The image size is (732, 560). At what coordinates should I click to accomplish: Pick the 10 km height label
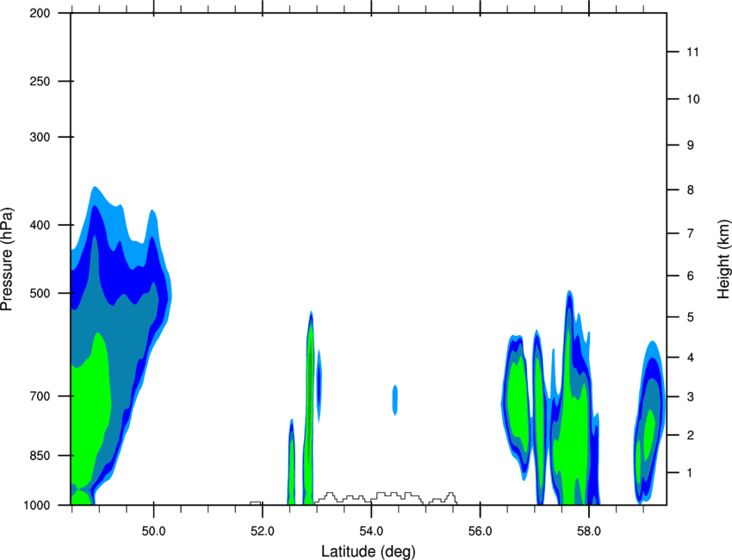[692, 99]
